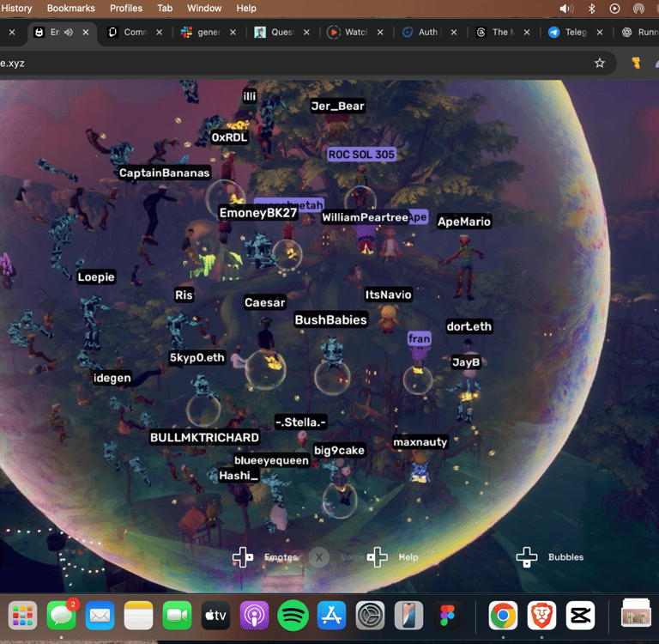This screenshot has width=659, height=644.
Task: Close the 'The M' tab
Action: coord(527,32)
